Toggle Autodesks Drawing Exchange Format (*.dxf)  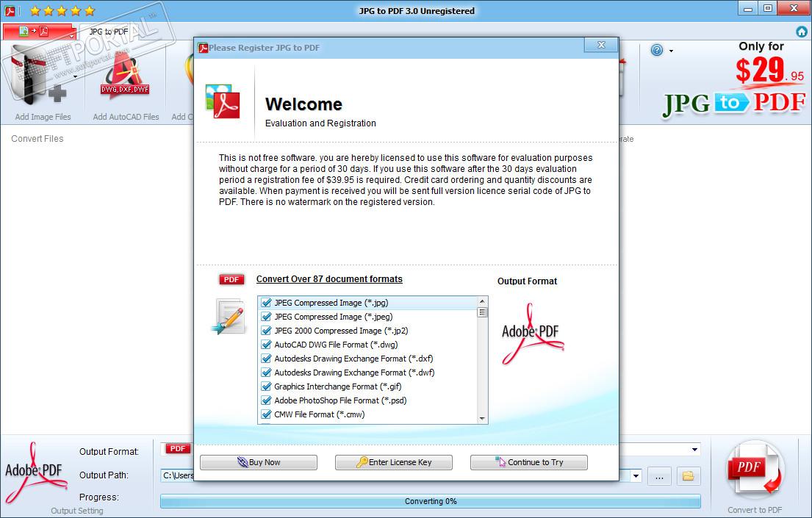tap(267, 359)
